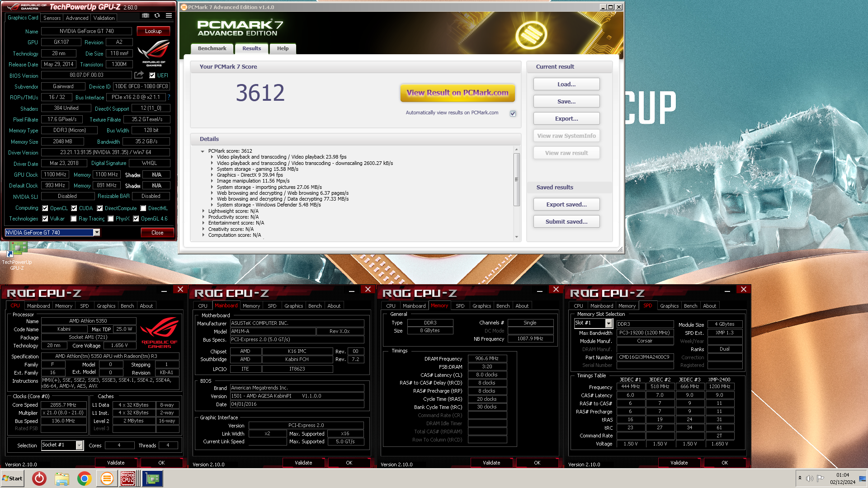Click the volume speaker tray icon
Viewport: 868px width, 488px height.
(x=809, y=479)
